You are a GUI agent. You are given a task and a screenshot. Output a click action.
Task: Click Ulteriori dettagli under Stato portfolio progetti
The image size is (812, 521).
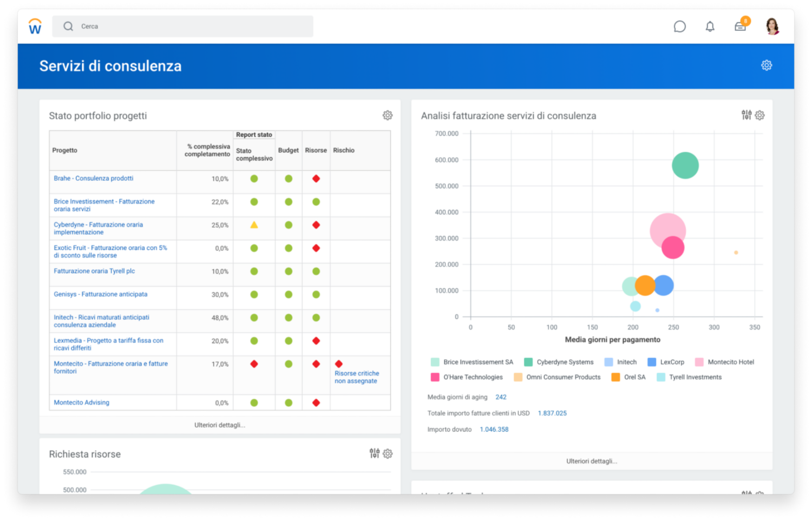pyautogui.click(x=220, y=425)
